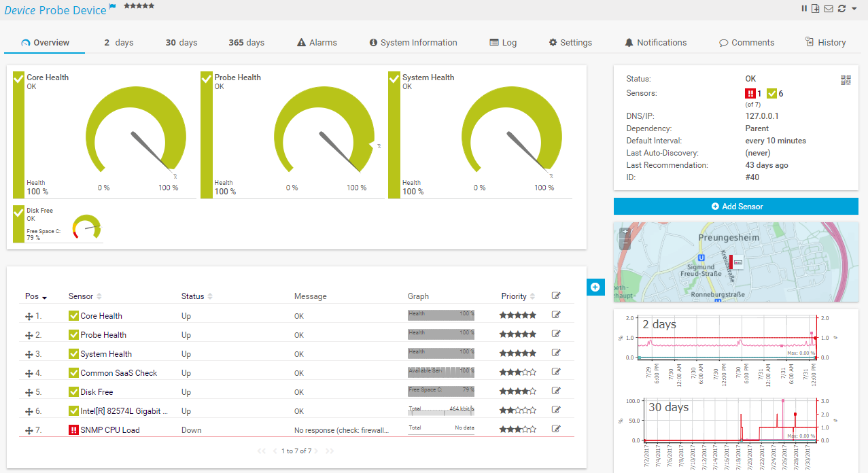Open the QR code for this device
Image resolution: width=868 pixels, height=473 pixels.
coord(846,80)
